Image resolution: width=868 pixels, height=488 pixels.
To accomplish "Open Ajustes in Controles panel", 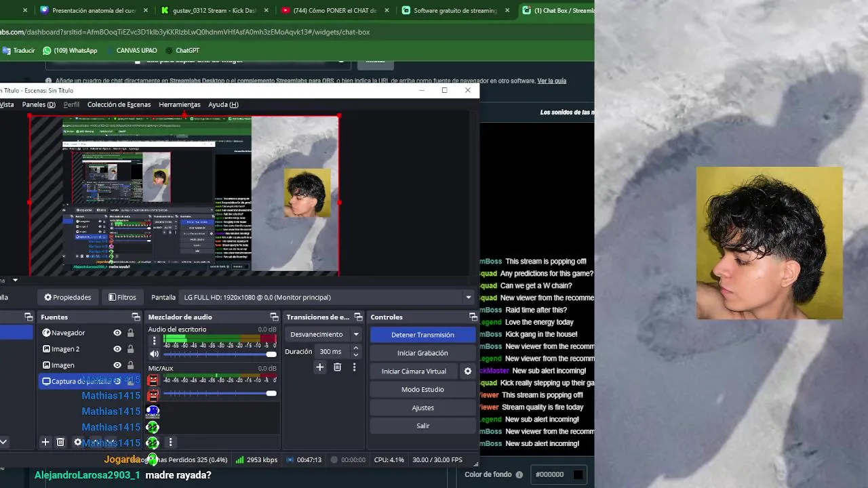I will point(422,408).
